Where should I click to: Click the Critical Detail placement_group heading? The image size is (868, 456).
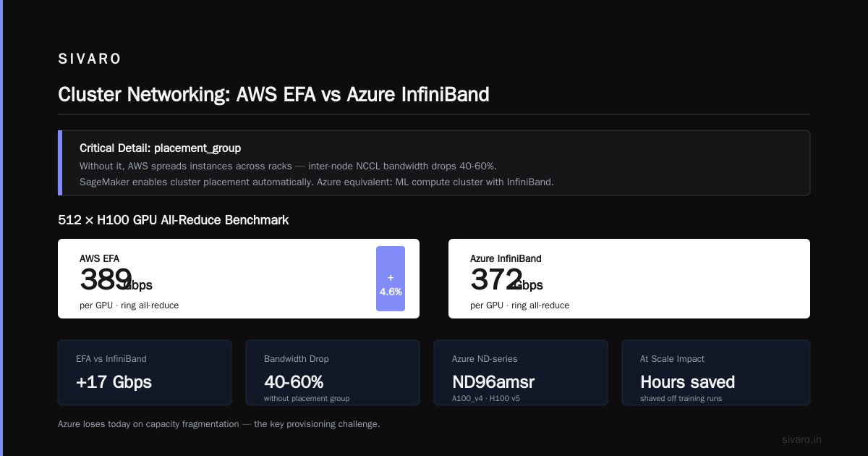[160, 148]
